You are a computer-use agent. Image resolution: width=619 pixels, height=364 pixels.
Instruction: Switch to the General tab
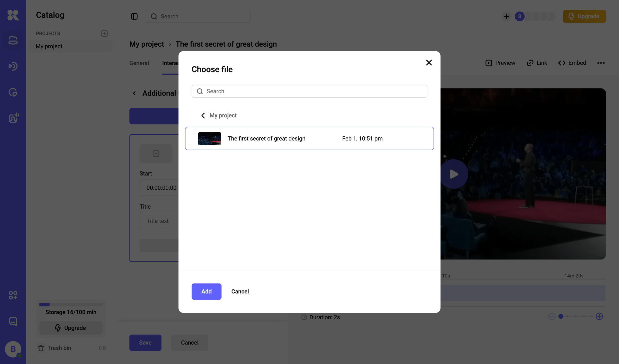click(x=139, y=63)
